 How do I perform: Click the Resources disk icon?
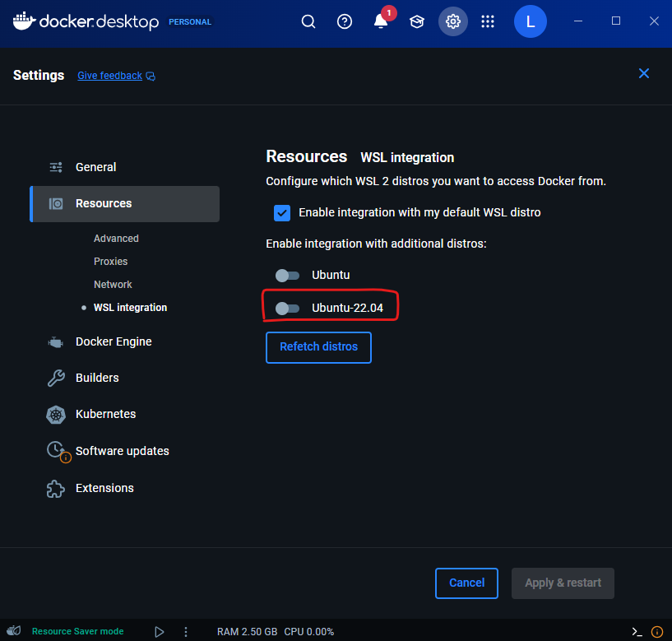56,204
